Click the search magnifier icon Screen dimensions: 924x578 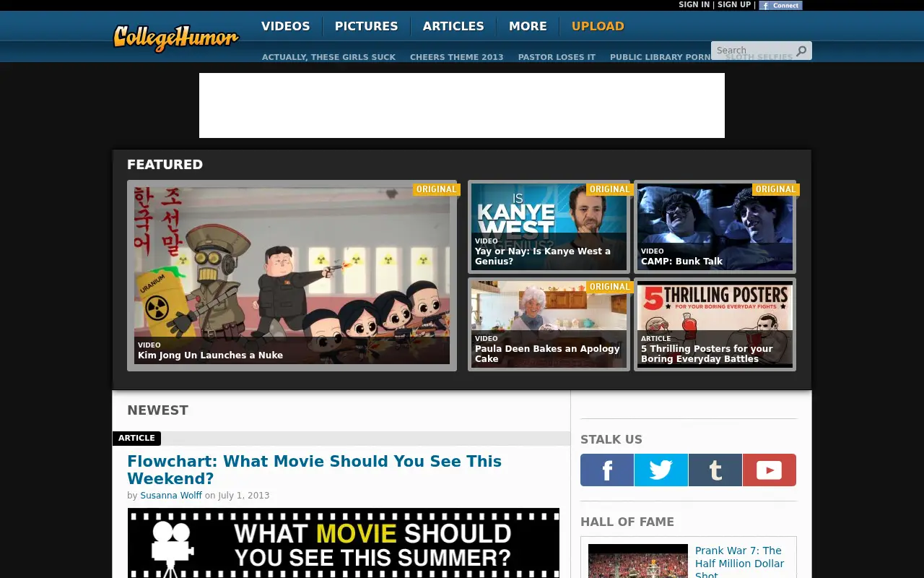[801, 51]
